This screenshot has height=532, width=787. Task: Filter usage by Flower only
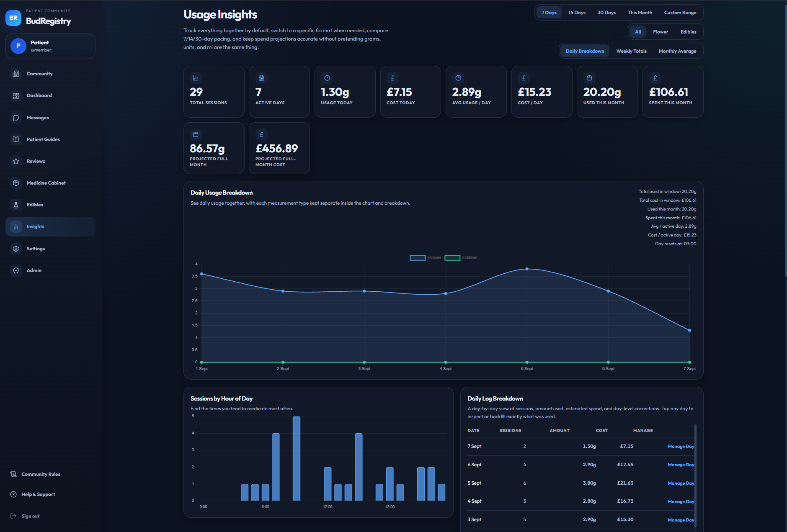[x=661, y=32]
